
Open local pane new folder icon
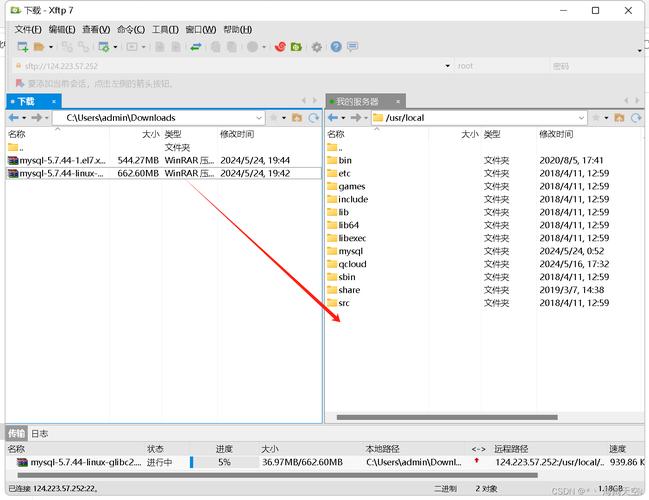[297, 118]
